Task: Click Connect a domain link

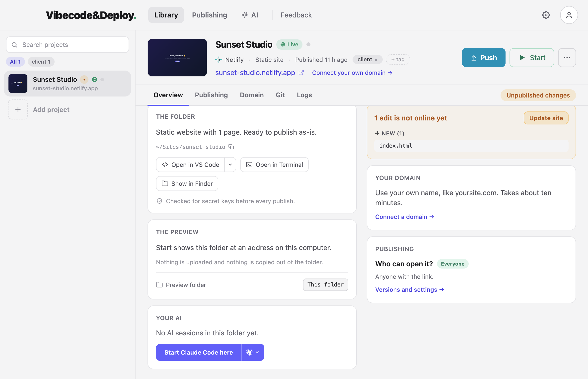Action: coord(405,217)
